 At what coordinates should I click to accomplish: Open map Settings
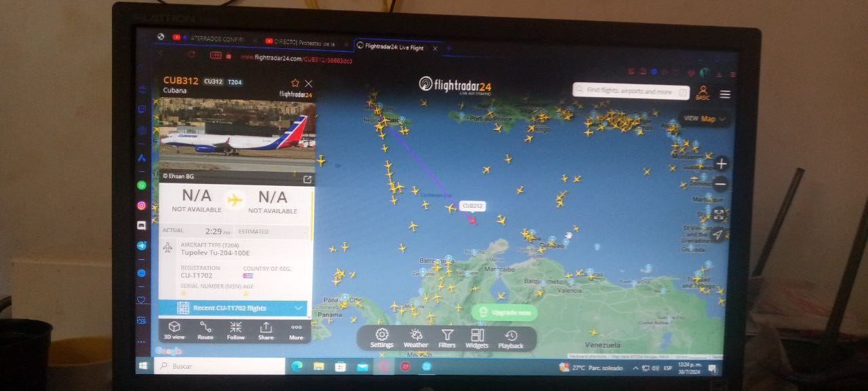[x=382, y=338]
